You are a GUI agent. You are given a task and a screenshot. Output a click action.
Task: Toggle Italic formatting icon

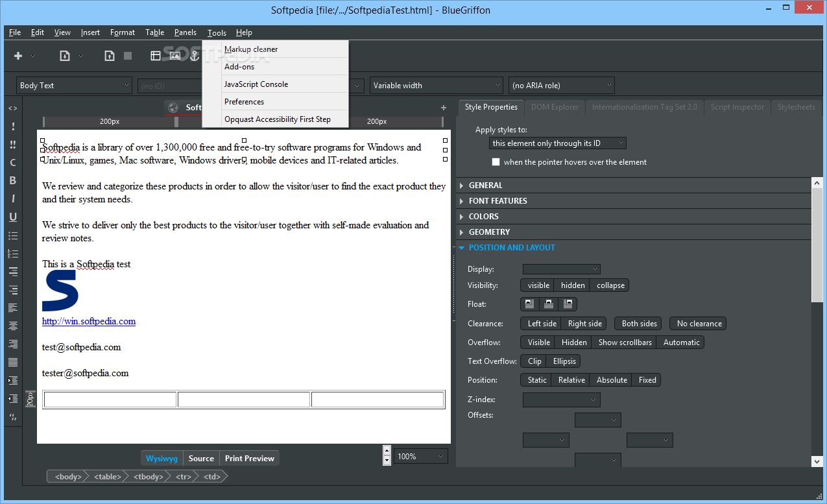point(13,199)
